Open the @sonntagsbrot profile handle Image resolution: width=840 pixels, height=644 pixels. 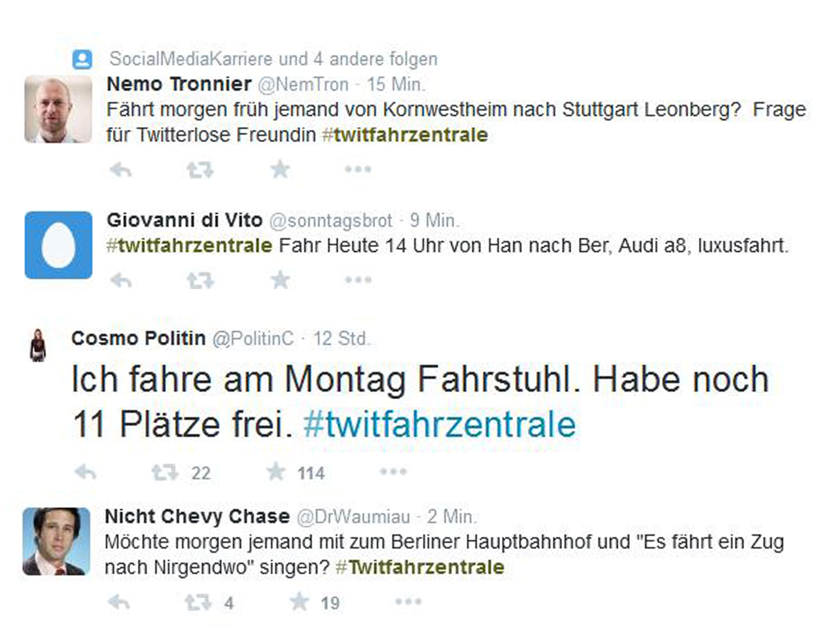coord(330,220)
